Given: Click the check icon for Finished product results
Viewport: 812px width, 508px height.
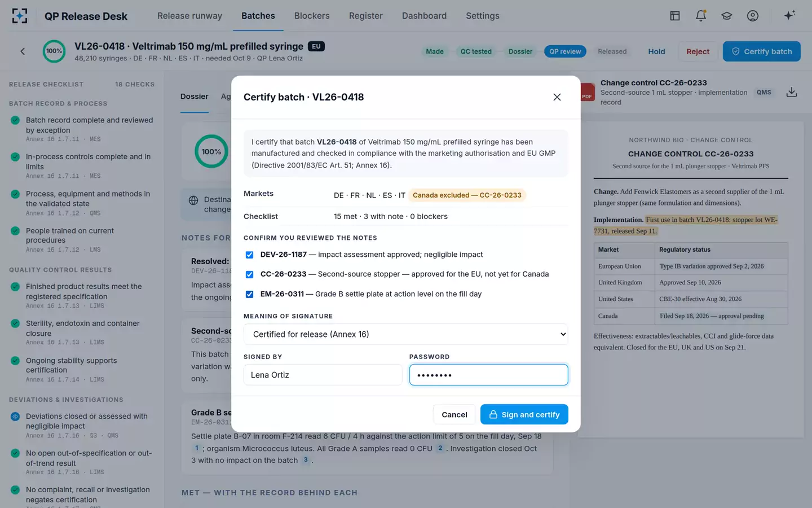Looking at the screenshot, I should 15,287.
